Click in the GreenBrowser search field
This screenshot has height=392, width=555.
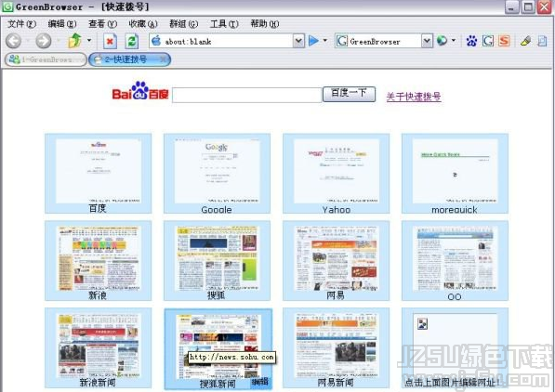[385, 42]
